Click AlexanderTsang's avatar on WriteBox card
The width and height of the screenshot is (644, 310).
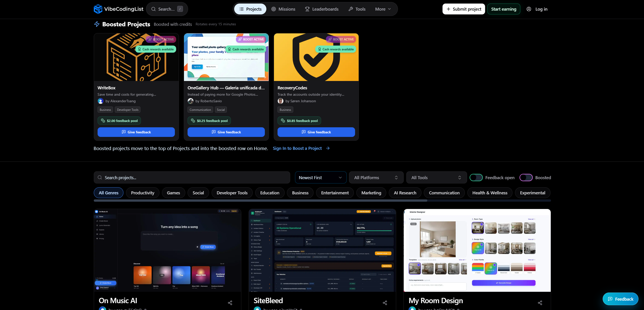101,101
